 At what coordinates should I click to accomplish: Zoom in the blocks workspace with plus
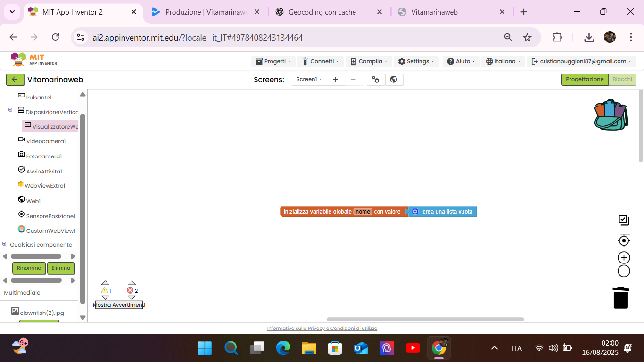click(x=624, y=257)
